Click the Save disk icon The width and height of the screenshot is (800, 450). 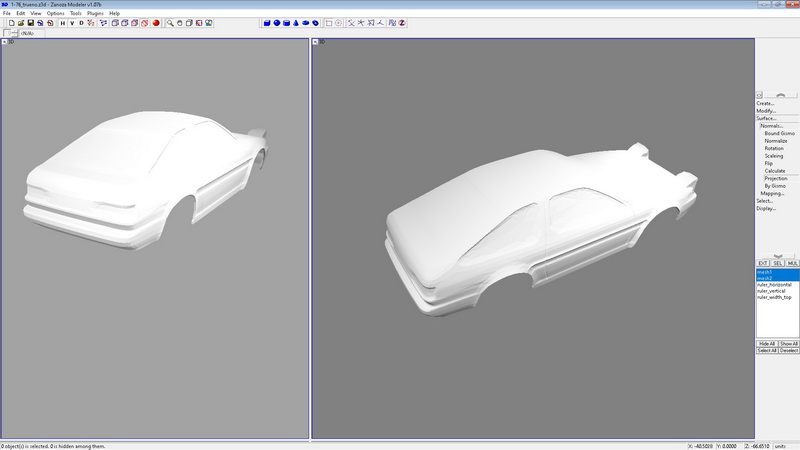click(31, 22)
